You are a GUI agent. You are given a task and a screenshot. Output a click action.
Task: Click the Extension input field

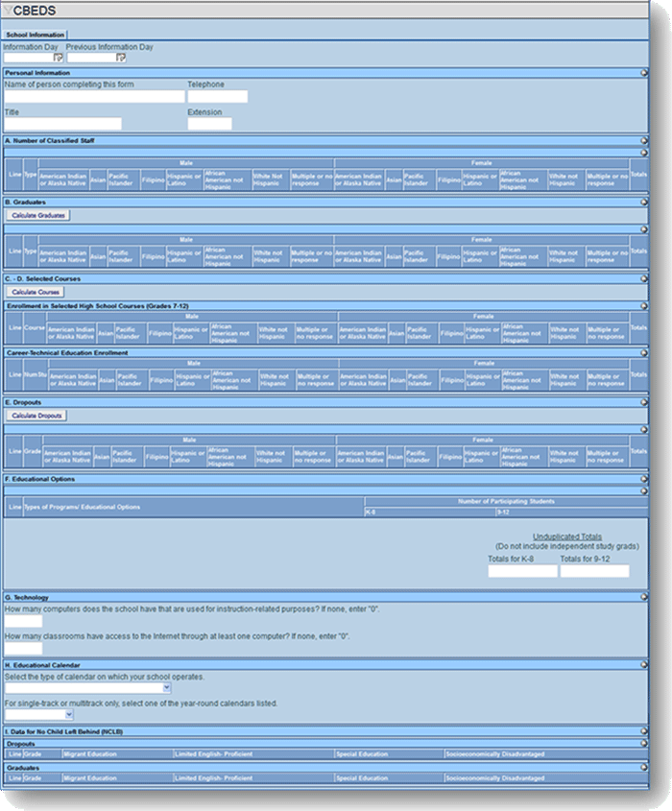coord(209,124)
